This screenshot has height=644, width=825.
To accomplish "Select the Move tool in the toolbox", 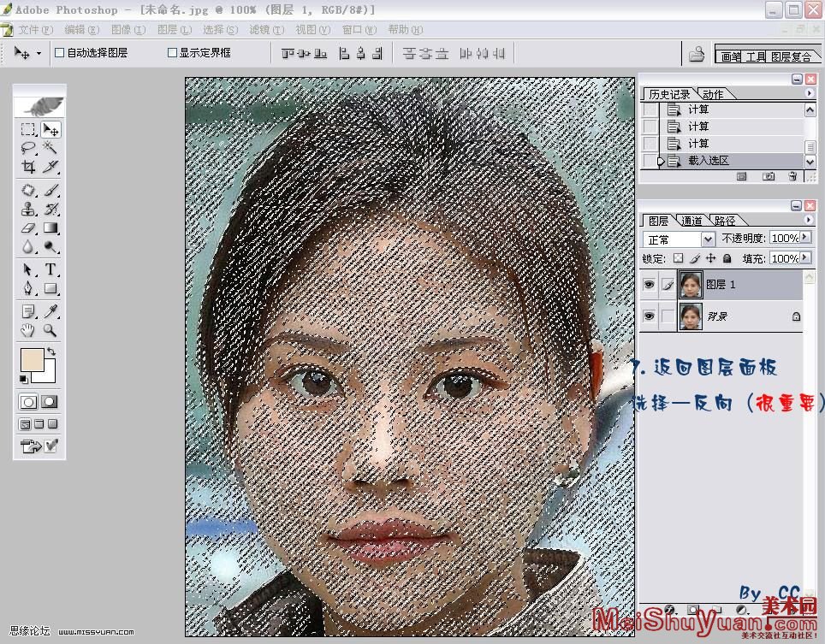I will (x=50, y=129).
